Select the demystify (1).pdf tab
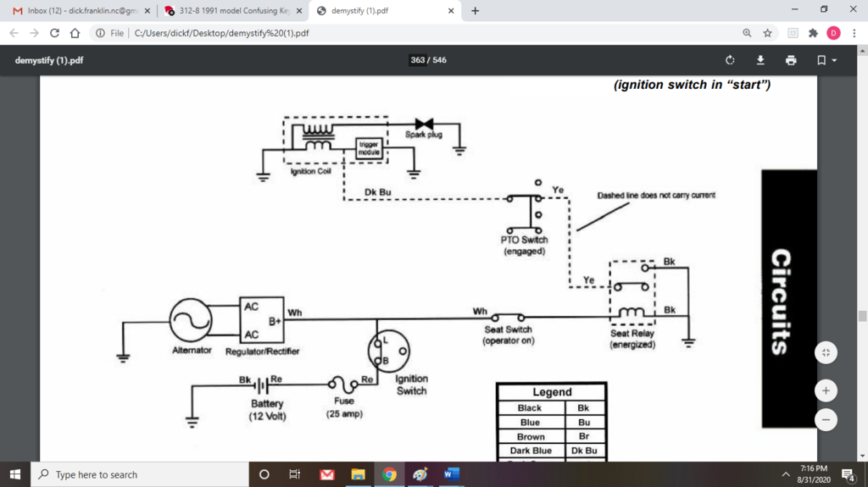The width and height of the screenshot is (868, 487). coord(359,10)
